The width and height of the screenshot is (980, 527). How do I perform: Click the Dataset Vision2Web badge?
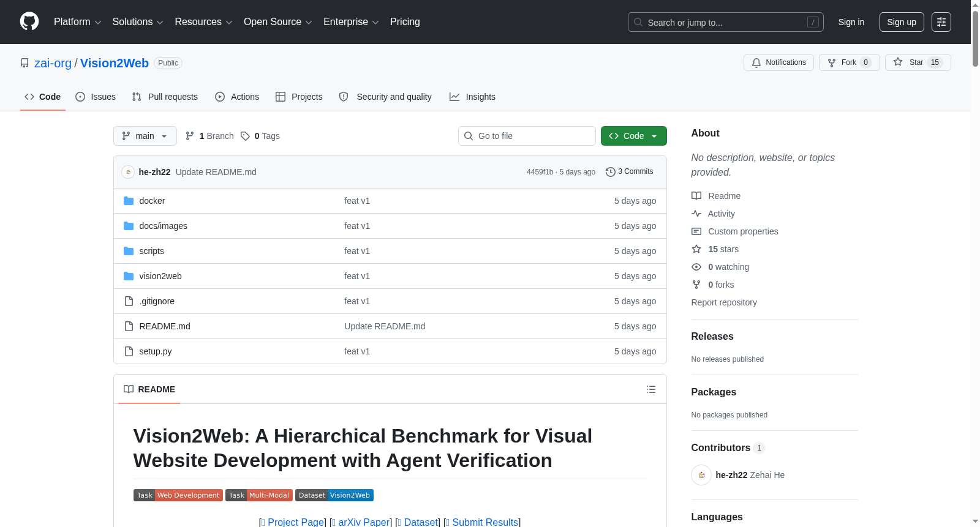tap(334, 495)
